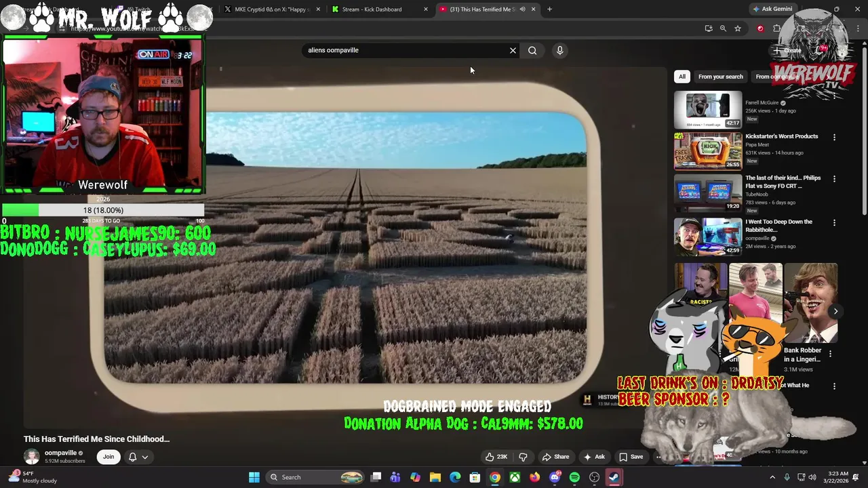The height and width of the screenshot is (488, 868).
Task: Switch to Stream - Kick Dashboard tab
Action: (x=372, y=9)
